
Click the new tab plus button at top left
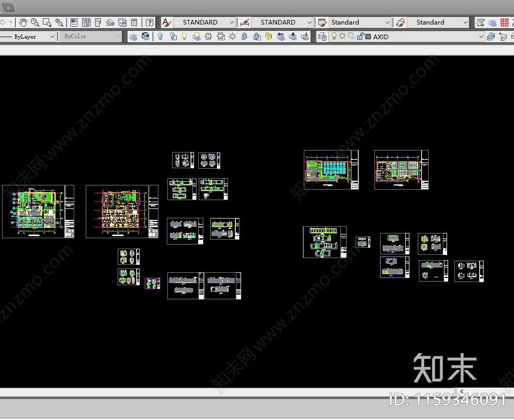[8, 7]
